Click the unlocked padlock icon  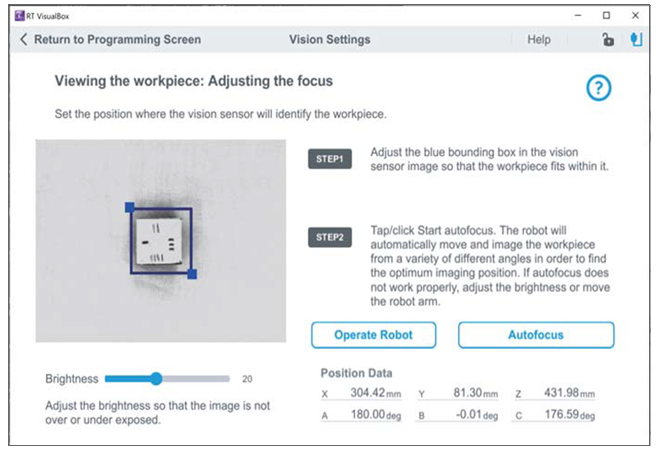click(x=606, y=40)
